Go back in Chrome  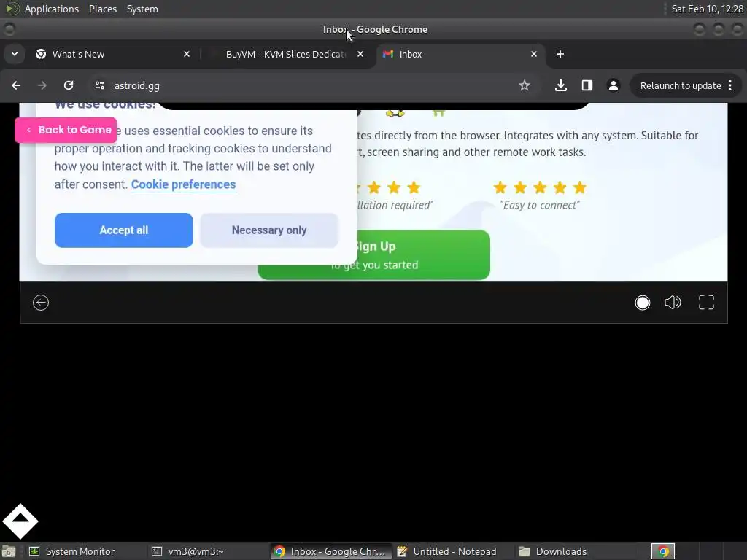[16, 86]
